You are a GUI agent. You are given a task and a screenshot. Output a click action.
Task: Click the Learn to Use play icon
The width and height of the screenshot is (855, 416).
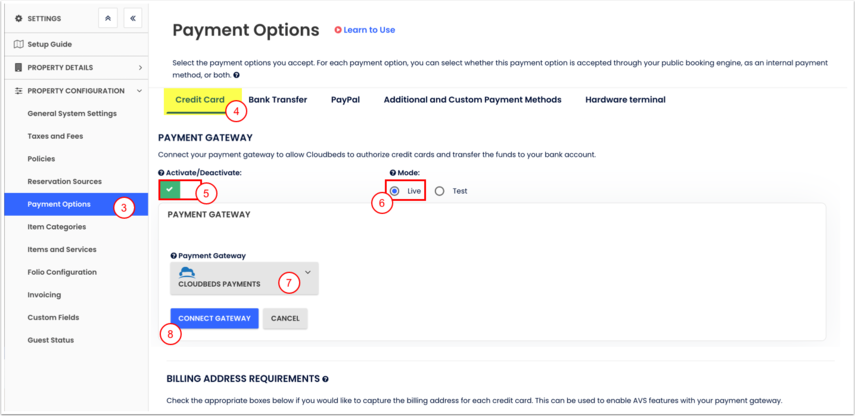coord(338,30)
